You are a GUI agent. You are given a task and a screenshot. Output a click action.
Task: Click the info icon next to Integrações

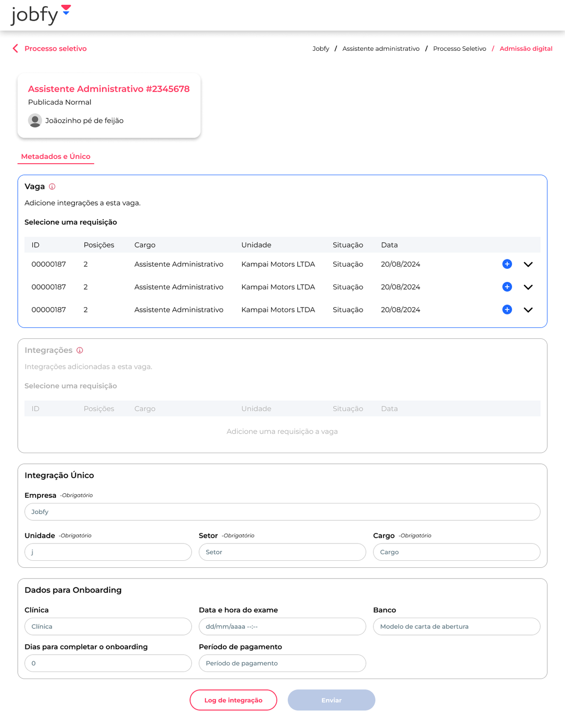[80, 350]
